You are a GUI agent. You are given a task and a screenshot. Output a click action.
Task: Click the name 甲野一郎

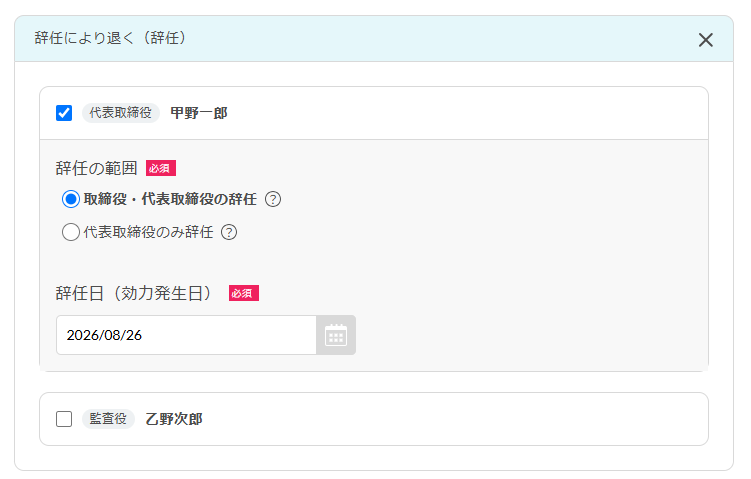point(199,113)
